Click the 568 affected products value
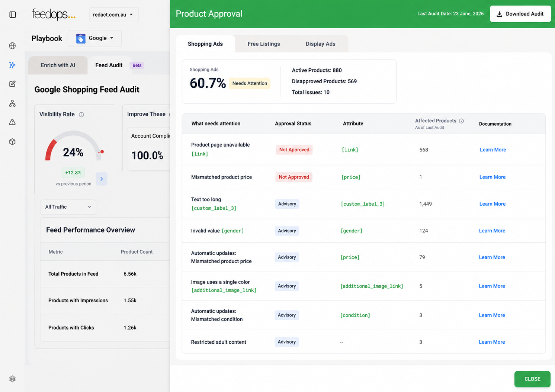Screen dimensions: 555x392 point(424,150)
